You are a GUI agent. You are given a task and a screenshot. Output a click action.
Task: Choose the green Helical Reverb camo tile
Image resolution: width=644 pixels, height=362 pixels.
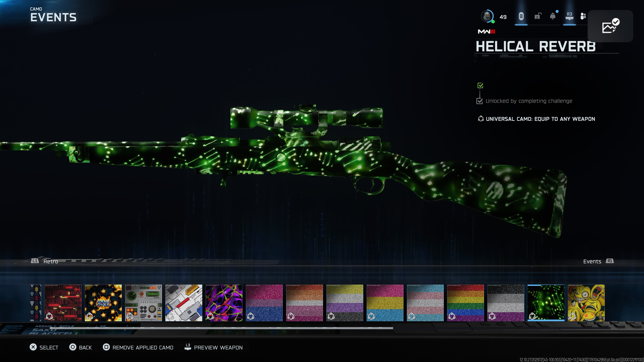click(x=546, y=303)
